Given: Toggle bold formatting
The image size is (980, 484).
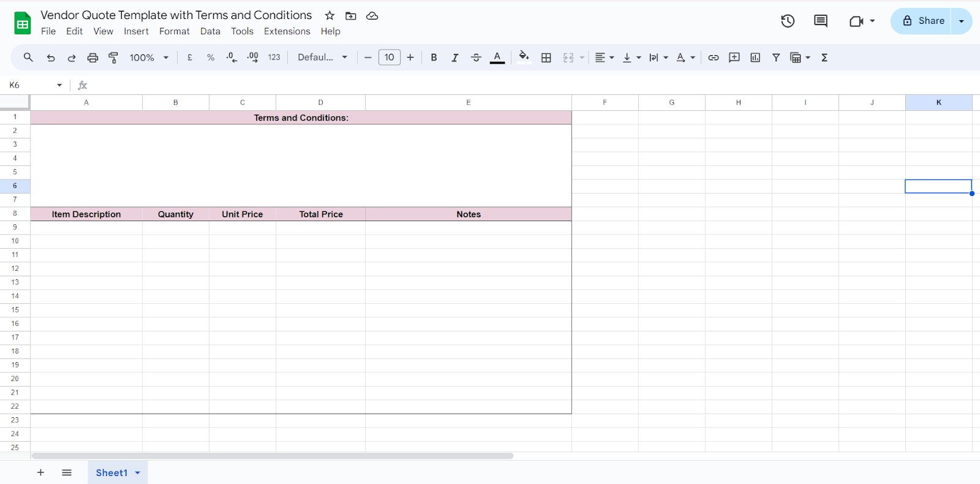Looking at the screenshot, I should [434, 58].
